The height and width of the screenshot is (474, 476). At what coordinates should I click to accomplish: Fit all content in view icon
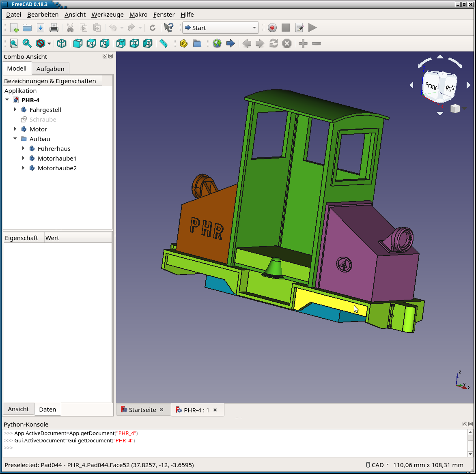[14, 43]
